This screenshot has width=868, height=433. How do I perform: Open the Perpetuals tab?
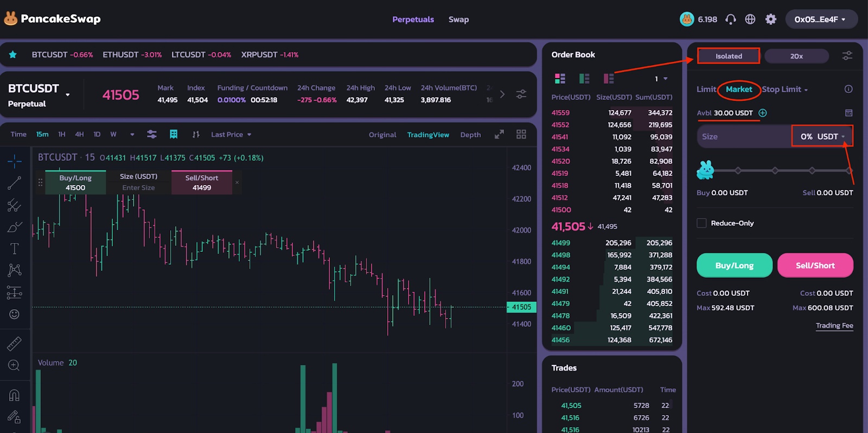[413, 20]
